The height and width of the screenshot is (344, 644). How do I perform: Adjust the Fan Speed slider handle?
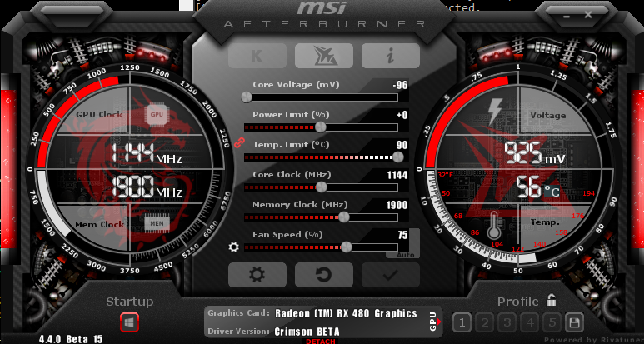pos(347,247)
